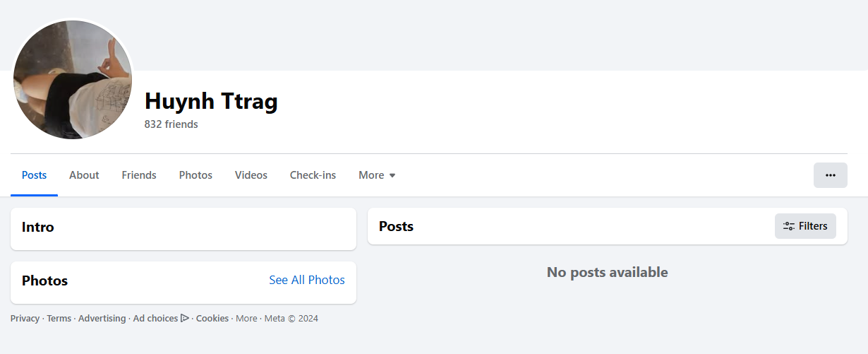Open the three-dot profile options menu
Screen dimensions: 868x354
(x=830, y=175)
